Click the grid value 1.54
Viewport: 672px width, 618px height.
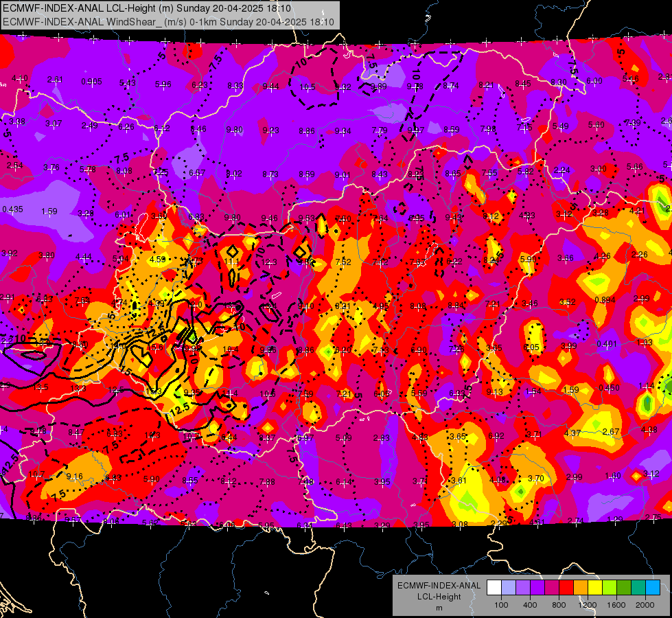pos(533,391)
